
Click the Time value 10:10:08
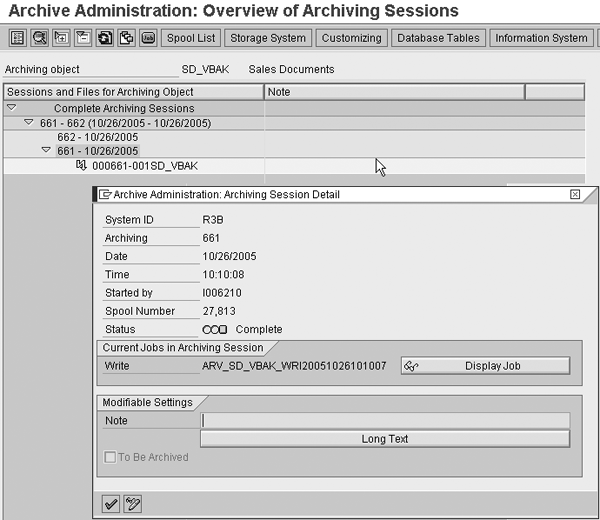tap(223, 274)
